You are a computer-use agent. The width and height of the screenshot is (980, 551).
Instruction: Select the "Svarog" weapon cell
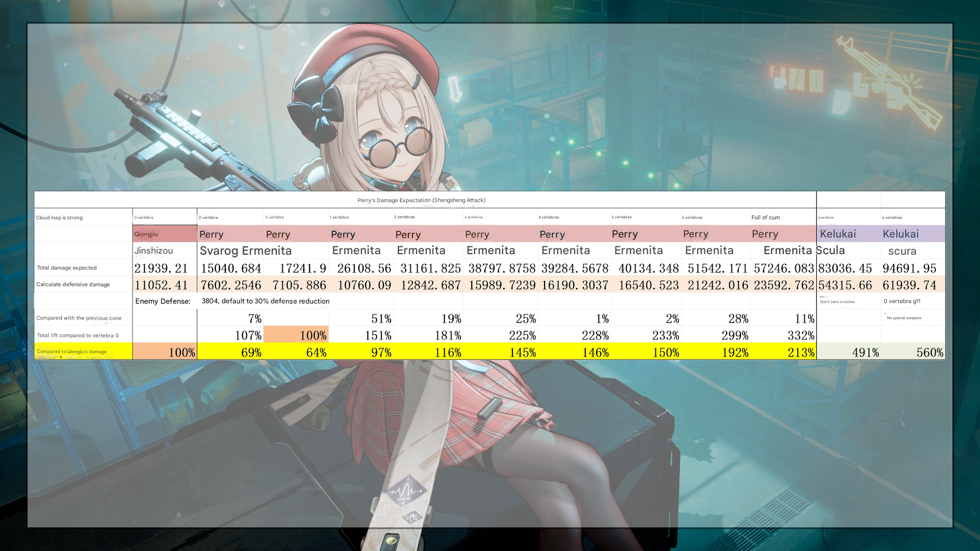(219, 251)
